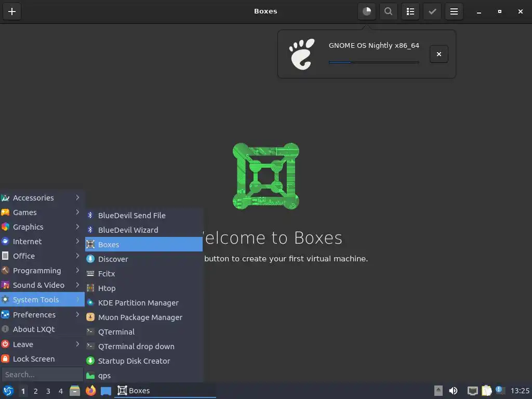The image size is (532, 399).
Task: Open the Accessories menu category
Action: pos(42,198)
